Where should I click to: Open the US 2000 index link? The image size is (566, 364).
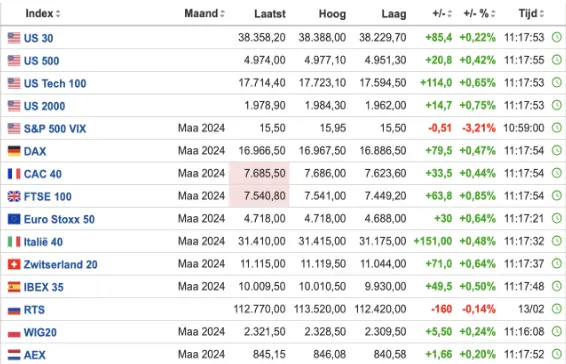[x=44, y=106]
